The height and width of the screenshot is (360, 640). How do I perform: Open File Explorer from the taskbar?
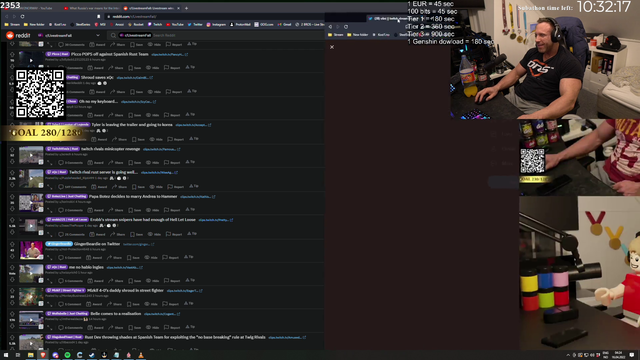point(30,355)
